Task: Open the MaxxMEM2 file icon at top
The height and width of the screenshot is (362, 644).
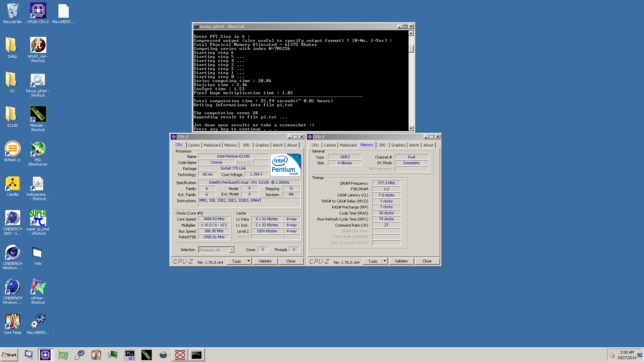Action: click(x=63, y=13)
